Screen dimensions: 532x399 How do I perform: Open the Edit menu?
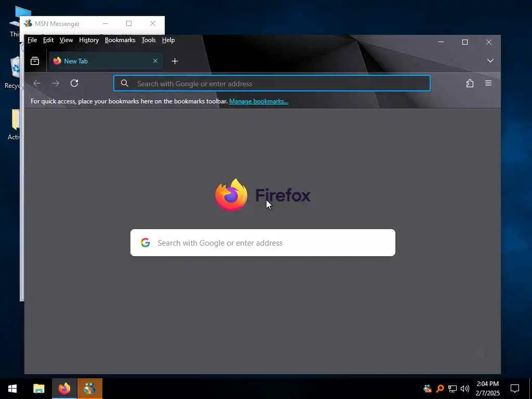pyautogui.click(x=48, y=40)
